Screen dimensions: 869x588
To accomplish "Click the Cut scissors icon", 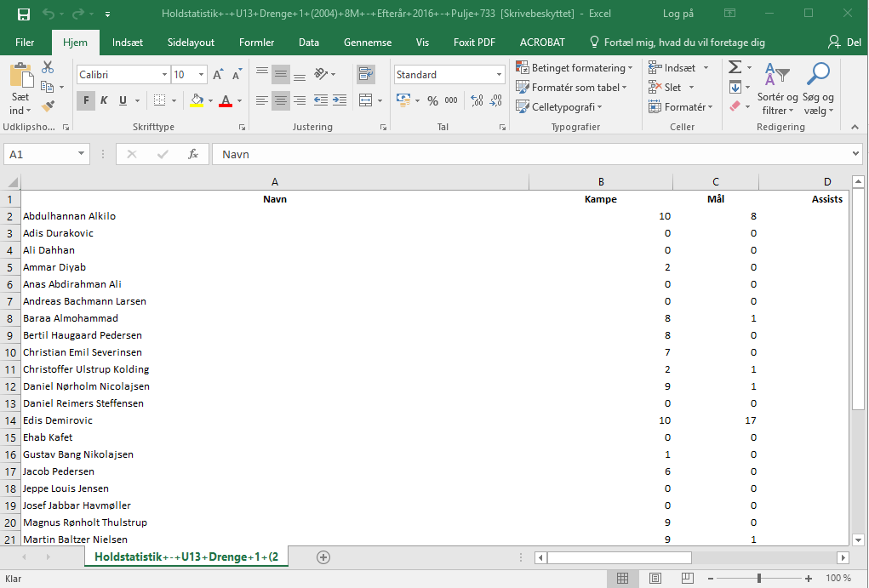I will click(x=48, y=67).
